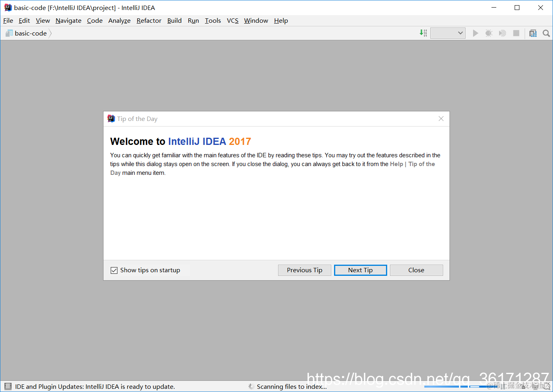Click the Debug bug icon
Viewport: 553px width, 392px height.
pyautogui.click(x=489, y=33)
